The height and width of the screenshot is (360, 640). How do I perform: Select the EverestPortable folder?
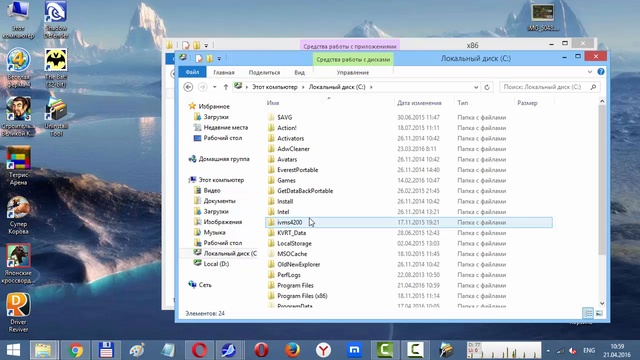pos(297,170)
